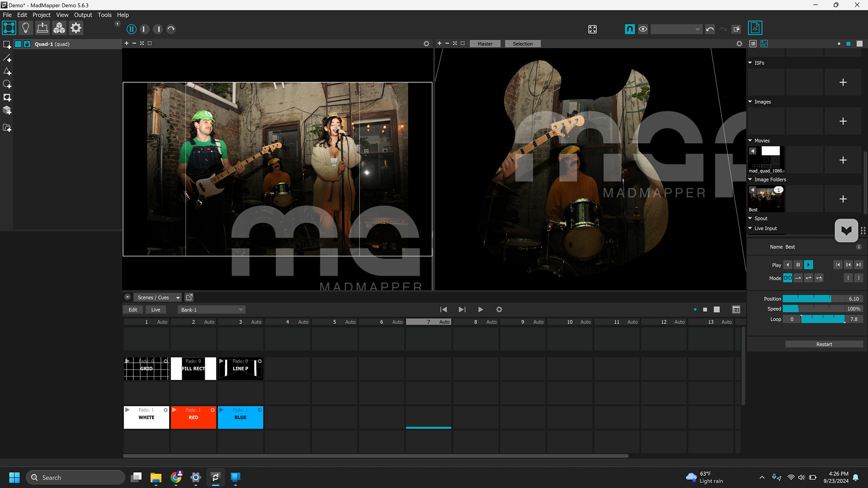
Task: Click the reset rotating arrow playback icon
Action: pos(171,29)
